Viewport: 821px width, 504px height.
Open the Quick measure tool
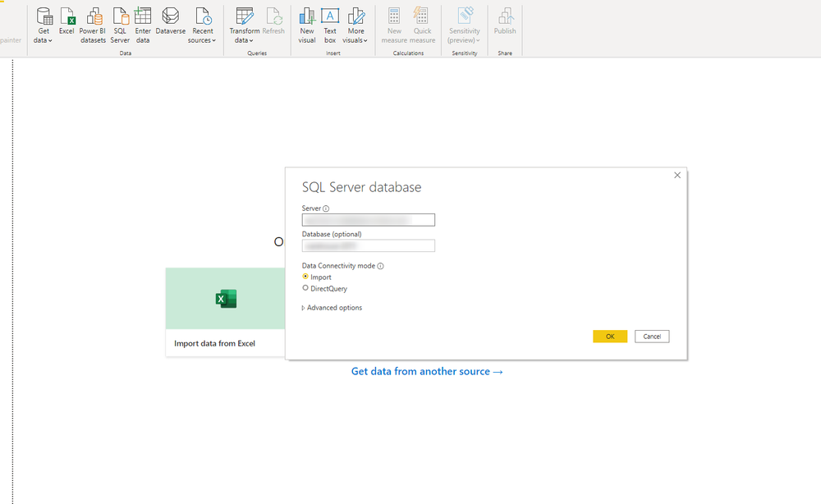click(422, 25)
